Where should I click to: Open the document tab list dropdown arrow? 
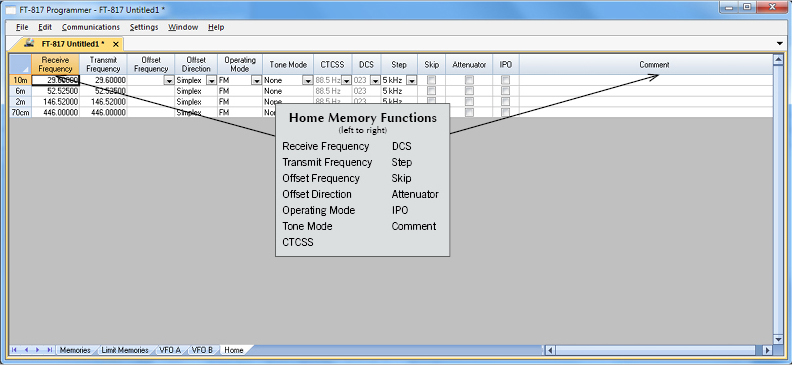point(779,44)
